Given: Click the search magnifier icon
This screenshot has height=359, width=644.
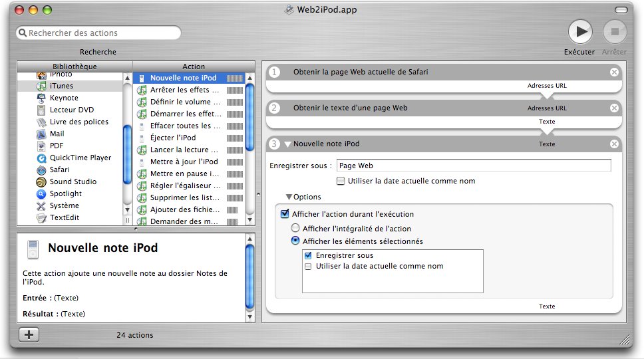Looking at the screenshot, I should 23,33.
